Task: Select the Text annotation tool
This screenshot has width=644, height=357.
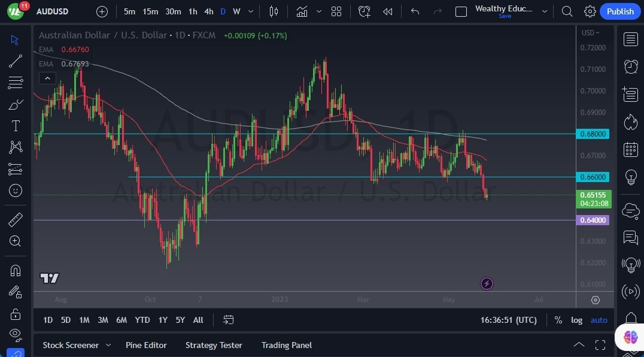Action: tap(16, 126)
